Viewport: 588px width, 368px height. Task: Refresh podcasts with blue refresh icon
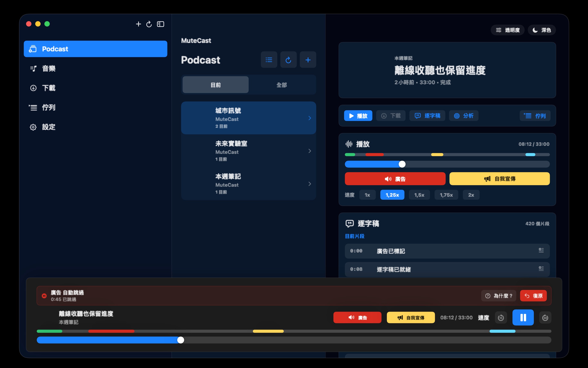pos(288,60)
